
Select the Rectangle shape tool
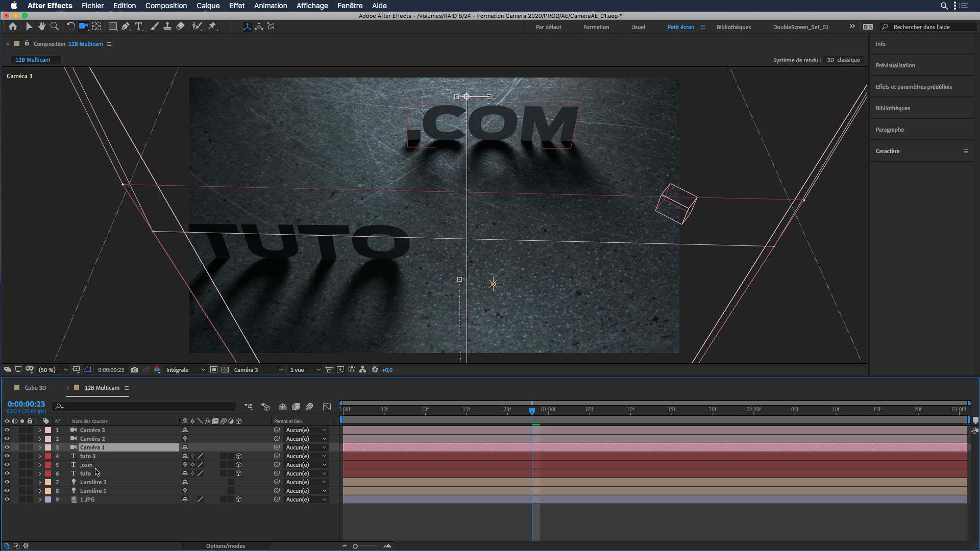[113, 27]
